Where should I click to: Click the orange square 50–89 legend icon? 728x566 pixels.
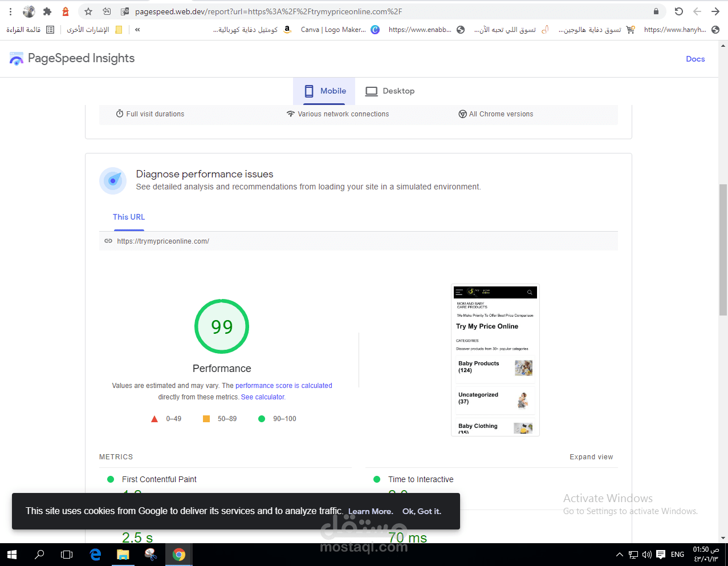pos(206,419)
